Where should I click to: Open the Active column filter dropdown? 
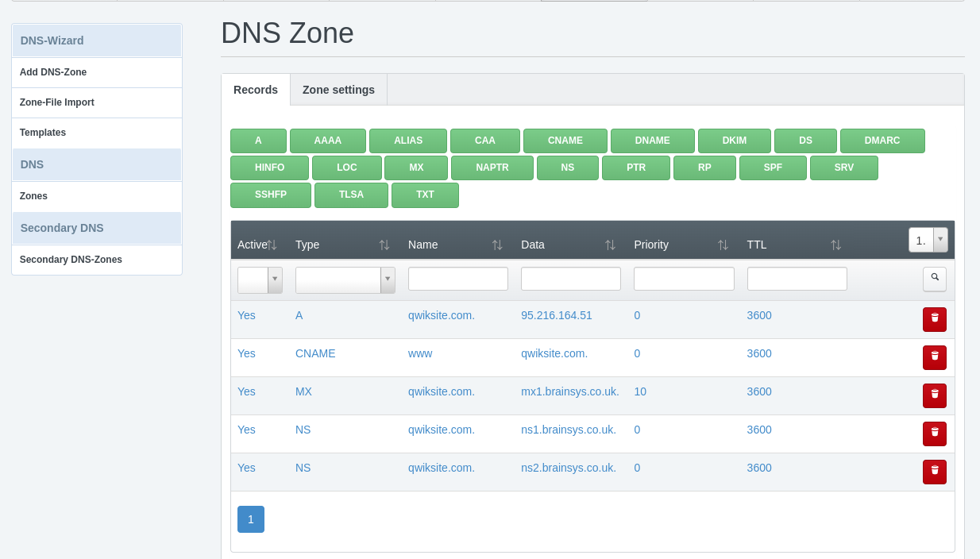274,279
